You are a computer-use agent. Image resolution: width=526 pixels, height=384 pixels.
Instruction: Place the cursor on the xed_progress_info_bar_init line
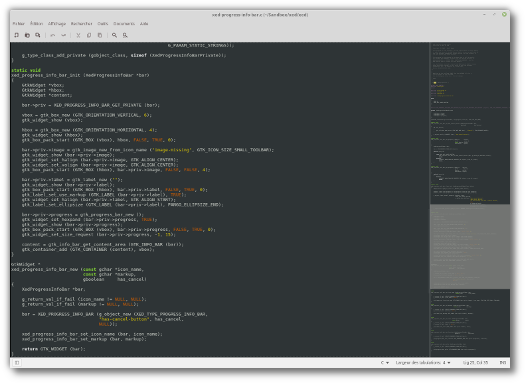tap(80, 75)
